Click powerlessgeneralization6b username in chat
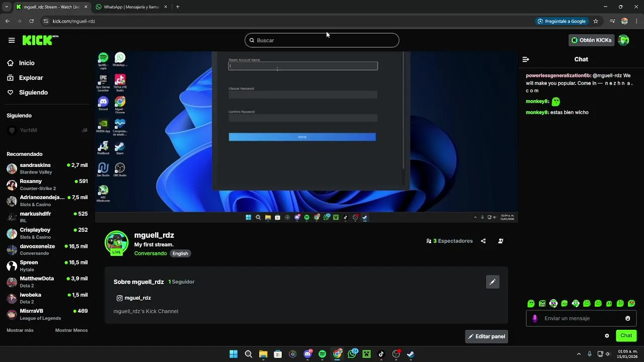Screen dimensions: 644x362 pos(558,75)
